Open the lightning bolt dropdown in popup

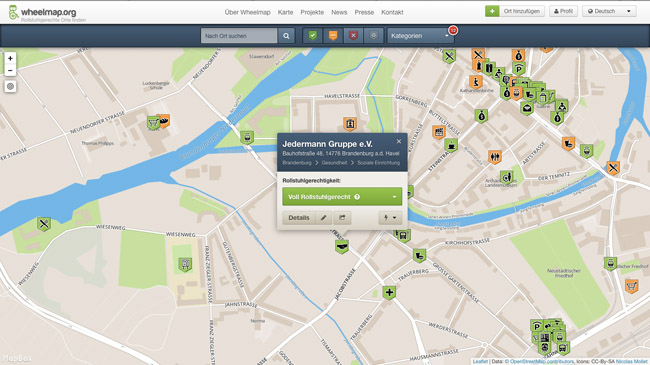(390, 217)
